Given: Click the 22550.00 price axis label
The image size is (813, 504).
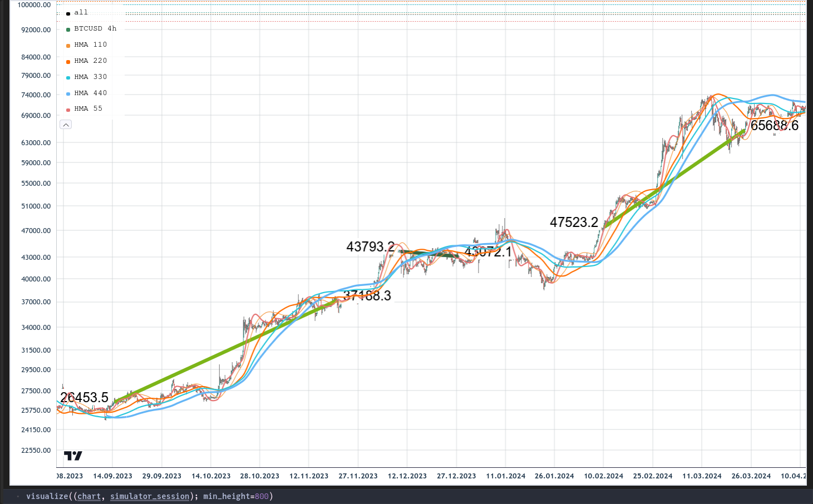Looking at the screenshot, I should pyautogui.click(x=36, y=450).
